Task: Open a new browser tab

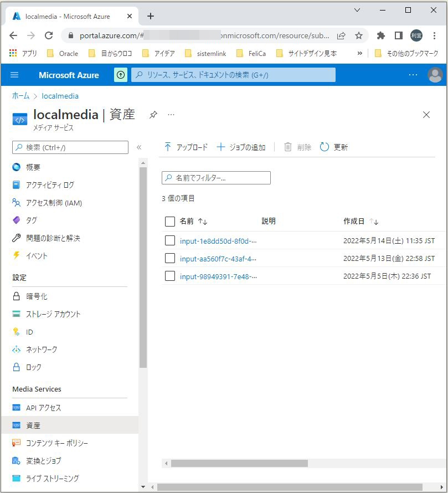Action: point(151,16)
